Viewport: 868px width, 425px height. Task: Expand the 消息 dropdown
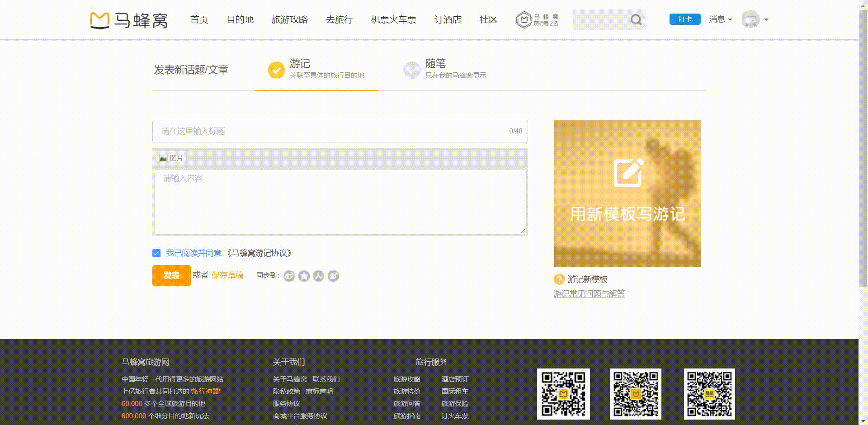pos(720,19)
